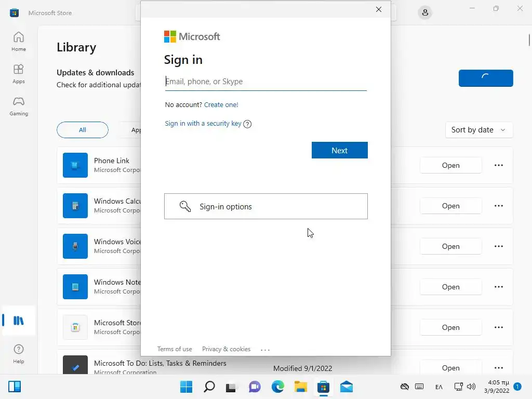Open more options for Microsoft Store row
The image size is (532, 399).
click(x=498, y=327)
